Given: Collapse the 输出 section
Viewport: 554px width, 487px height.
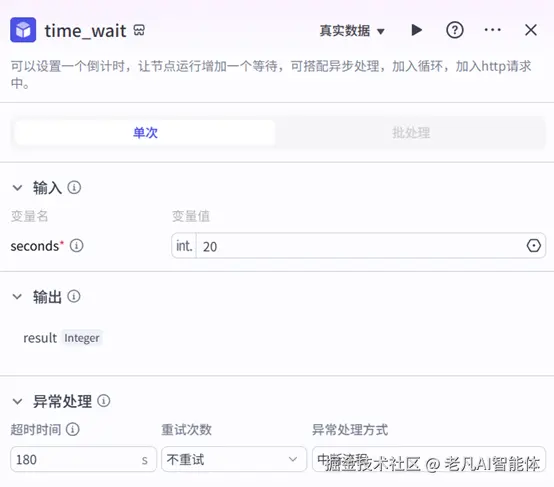Looking at the screenshot, I should 17,297.
